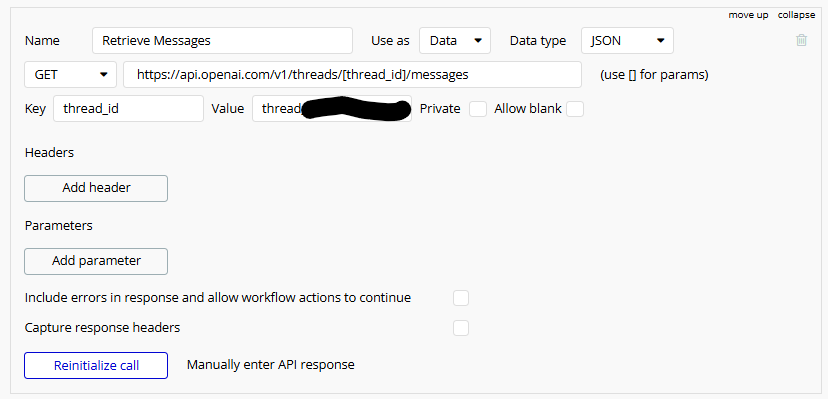Image resolution: width=828 pixels, height=399 pixels.
Task: Click Manually enter API response link
Action: coord(270,365)
